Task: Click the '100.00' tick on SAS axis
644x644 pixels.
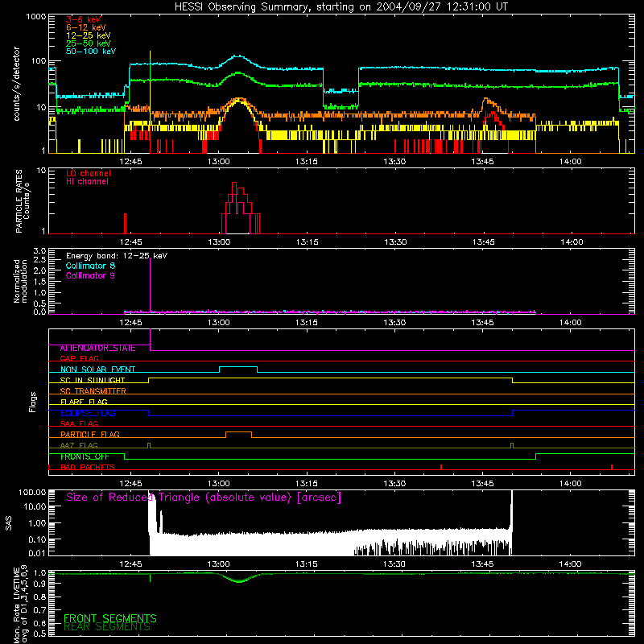Action: [32, 492]
